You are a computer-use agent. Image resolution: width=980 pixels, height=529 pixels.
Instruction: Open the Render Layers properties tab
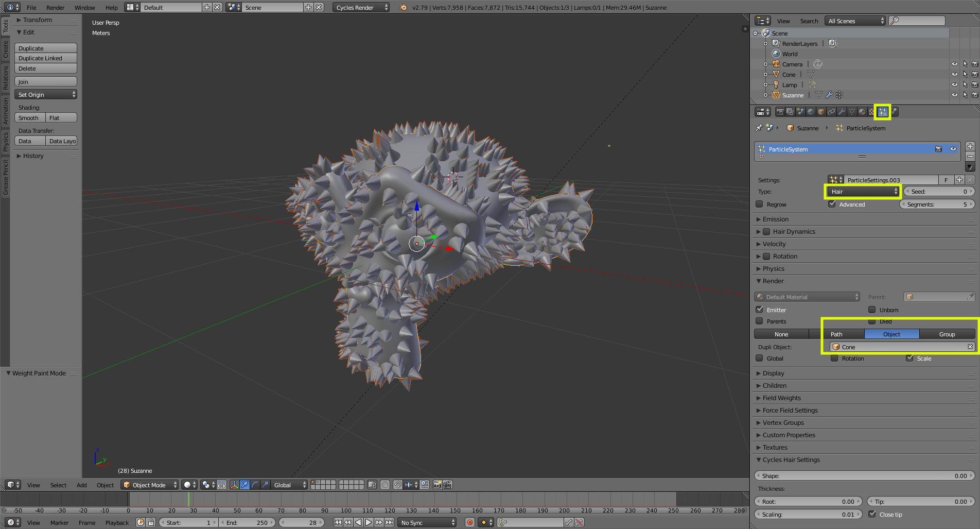coord(790,112)
